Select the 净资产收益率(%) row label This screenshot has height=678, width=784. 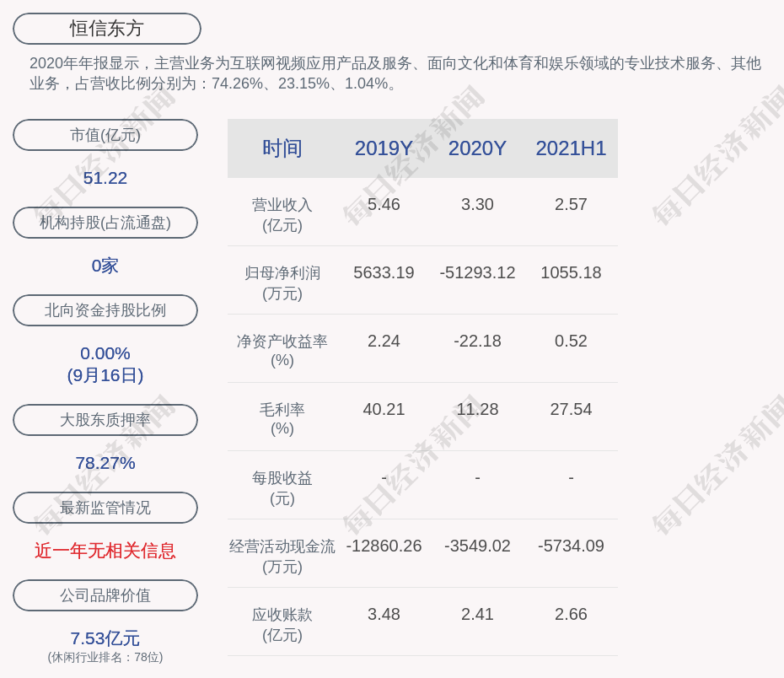tap(282, 351)
